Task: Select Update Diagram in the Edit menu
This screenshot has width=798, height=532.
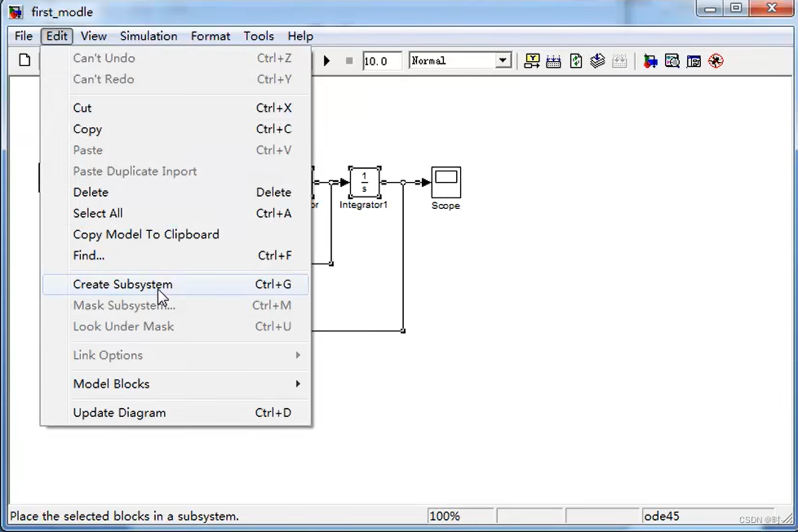Action: point(119,412)
